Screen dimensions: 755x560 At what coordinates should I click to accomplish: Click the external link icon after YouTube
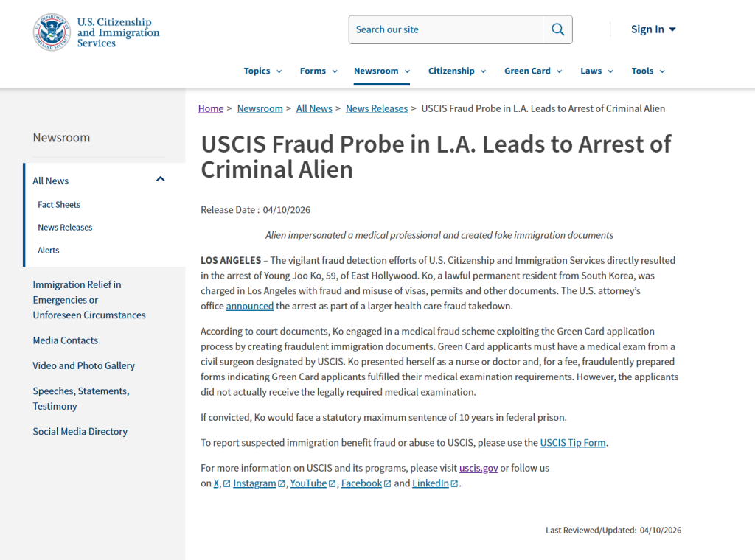(x=333, y=484)
